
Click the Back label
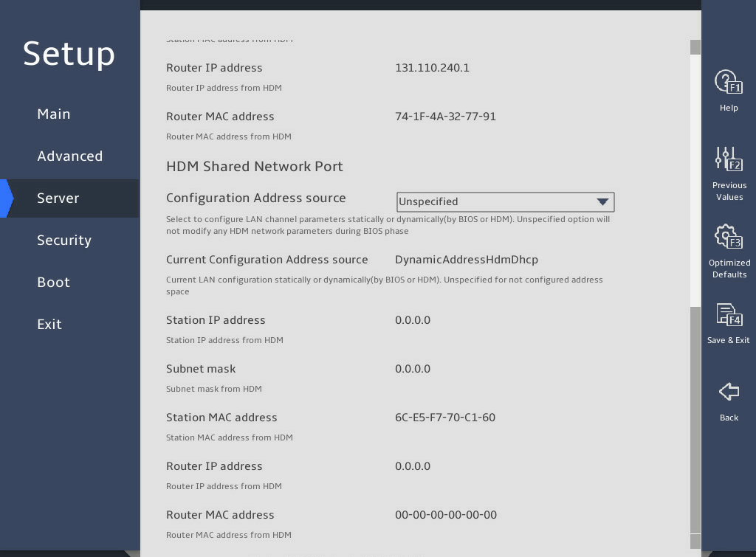pos(729,418)
